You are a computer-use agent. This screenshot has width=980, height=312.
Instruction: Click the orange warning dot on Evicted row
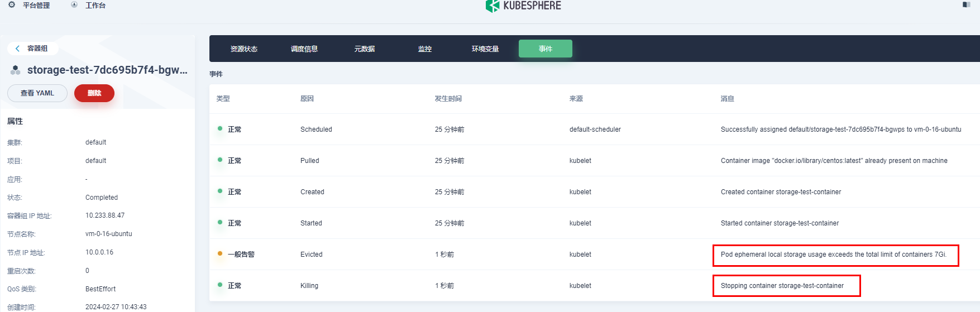[220, 254]
